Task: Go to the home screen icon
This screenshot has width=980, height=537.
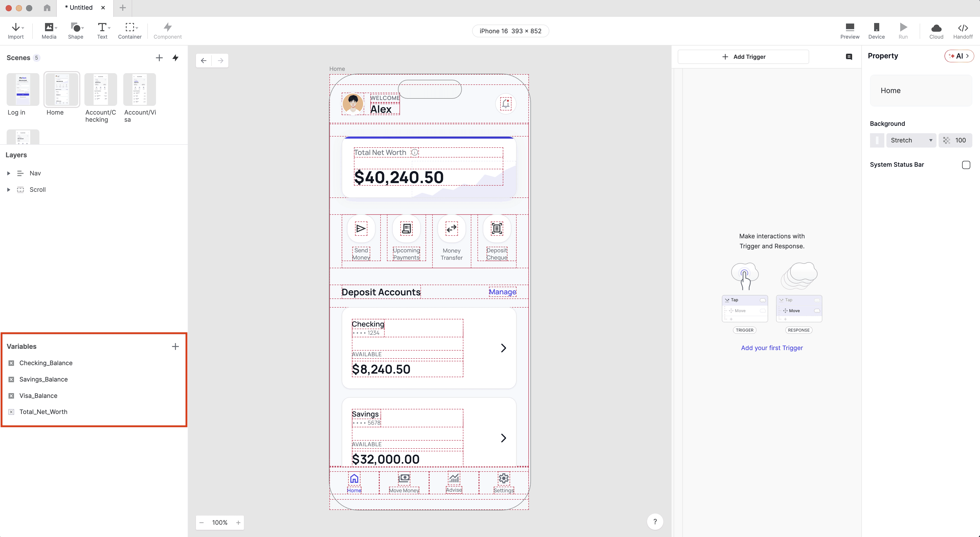Action: click(47, 8)
